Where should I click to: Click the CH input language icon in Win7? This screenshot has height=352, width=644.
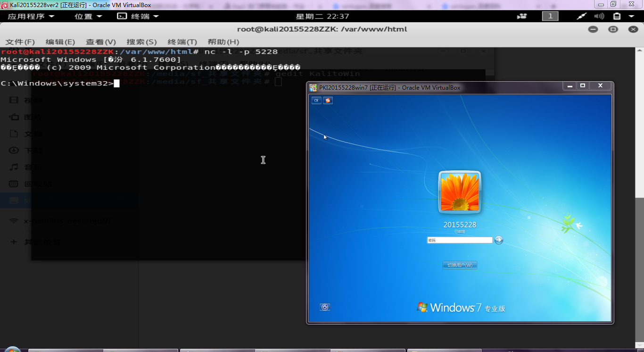click(316, 100)
